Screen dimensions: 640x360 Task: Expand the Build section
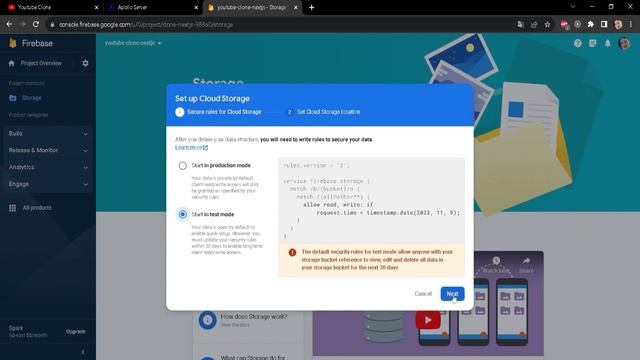[48, 133]
